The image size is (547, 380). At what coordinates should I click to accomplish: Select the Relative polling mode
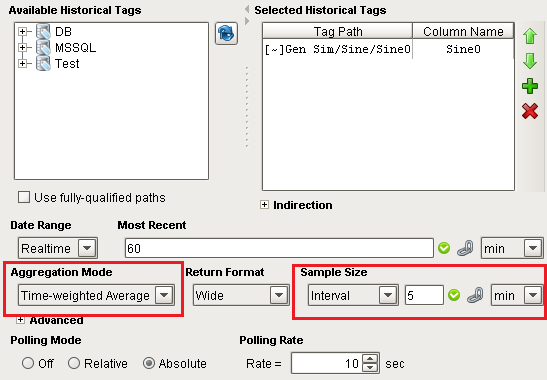pyautogui.click(x=74, y=363)
